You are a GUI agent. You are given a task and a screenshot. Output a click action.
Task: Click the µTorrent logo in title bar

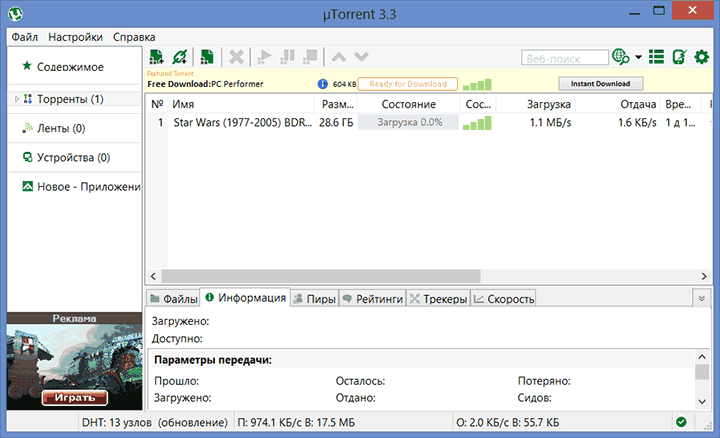[16, 14]
